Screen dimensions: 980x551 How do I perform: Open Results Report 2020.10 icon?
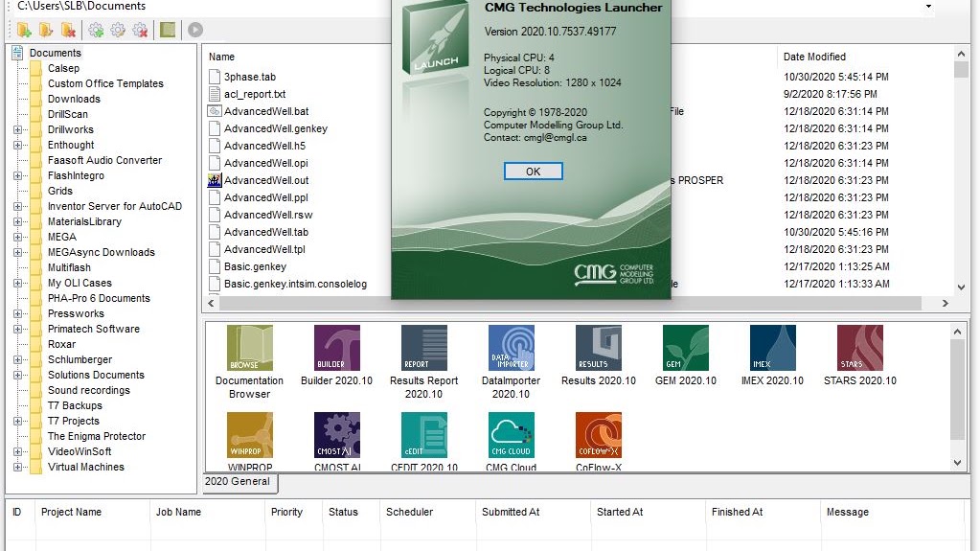coord(423,348)
